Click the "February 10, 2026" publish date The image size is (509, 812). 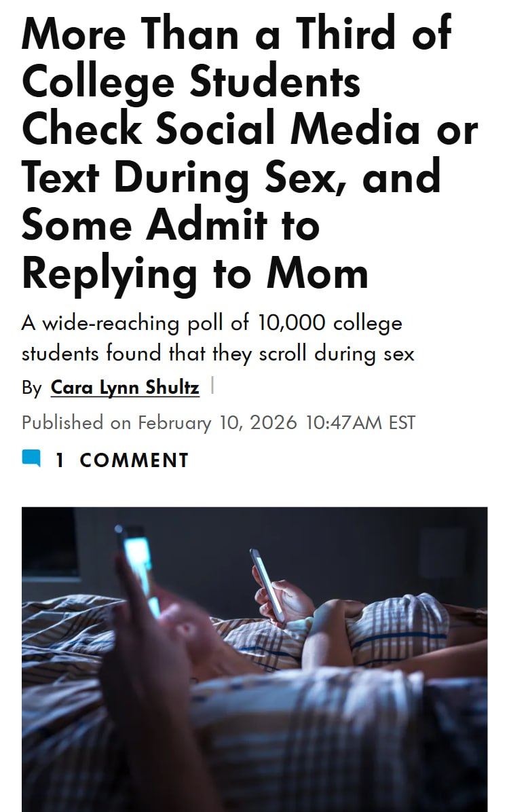(217, 423)
